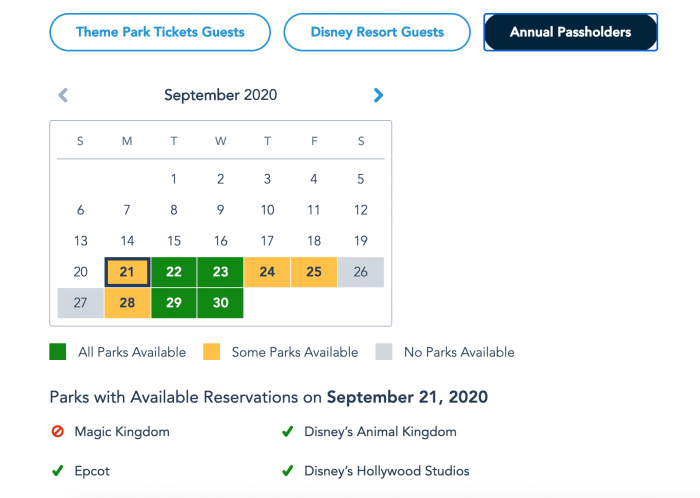700x498 pixels.
Task: Click checkmark next to Disney's Animal Kingdom
Action: (288, 432)
